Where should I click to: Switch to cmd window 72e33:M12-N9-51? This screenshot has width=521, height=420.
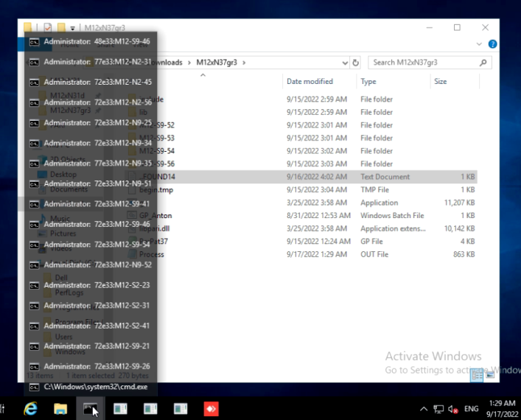(x=91, y=183)
